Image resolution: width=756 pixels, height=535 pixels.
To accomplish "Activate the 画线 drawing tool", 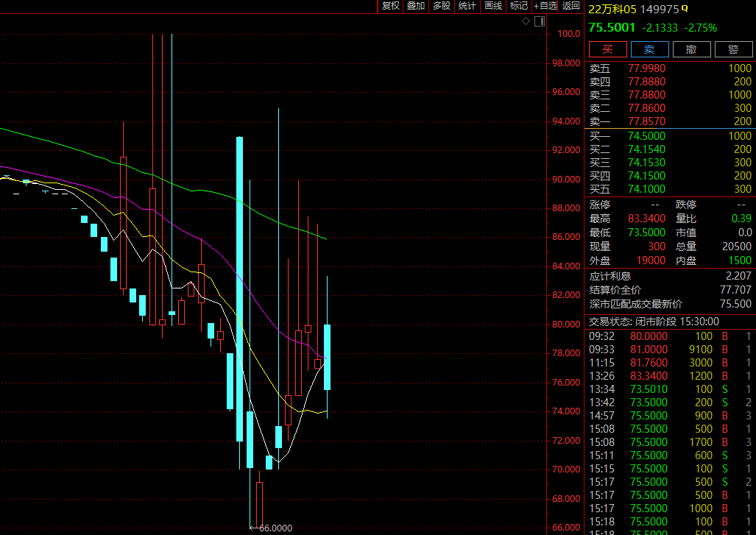I will (492, 6).
